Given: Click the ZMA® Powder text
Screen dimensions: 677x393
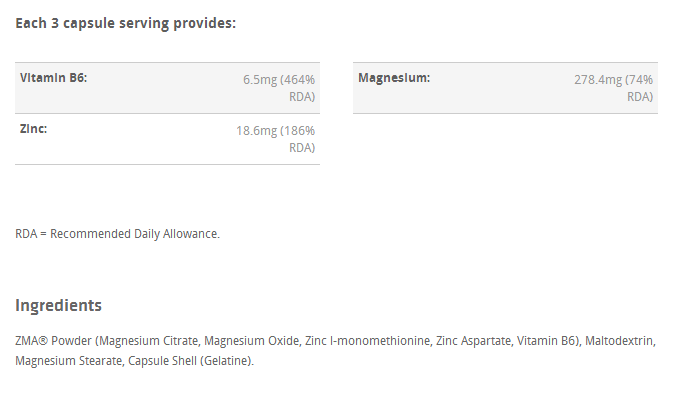Looking at the screenshot, I should pyautogui.click(x=54, y=341).
